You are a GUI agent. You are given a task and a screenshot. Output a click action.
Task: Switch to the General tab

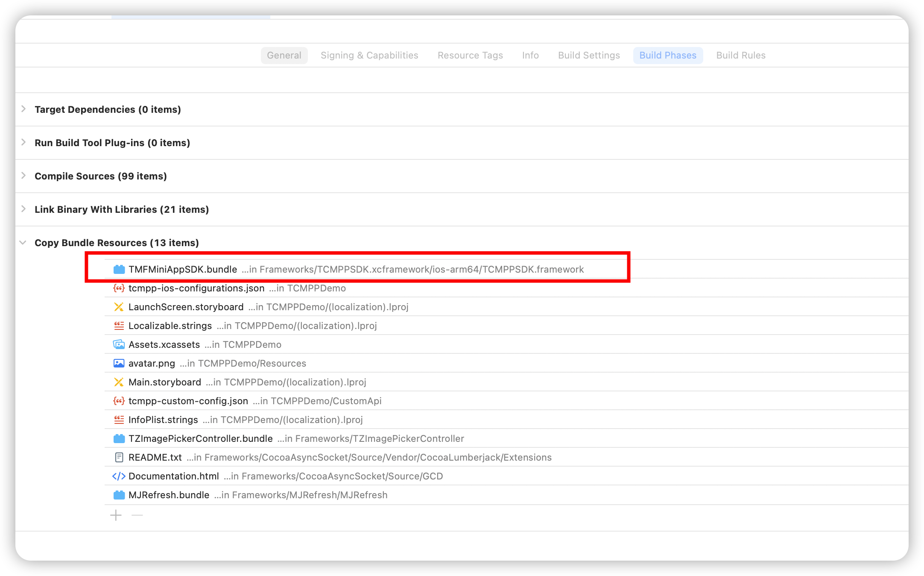pyautogui.click(x=284, y=56)
